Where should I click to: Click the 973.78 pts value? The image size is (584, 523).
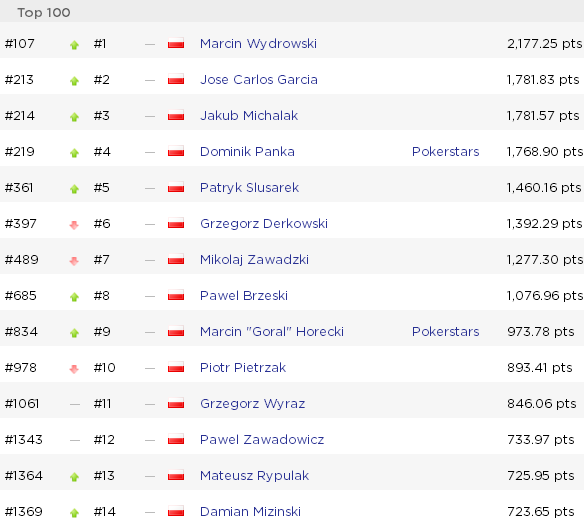coord(541,332)
